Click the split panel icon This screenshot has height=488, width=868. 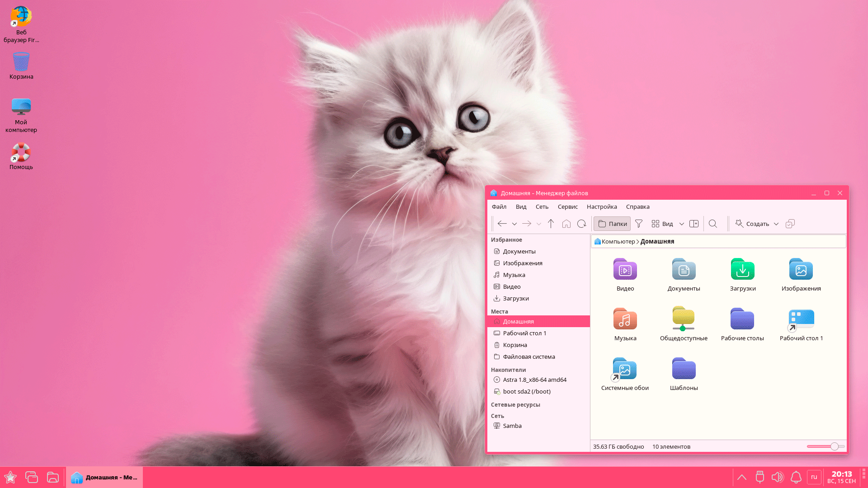694,224
